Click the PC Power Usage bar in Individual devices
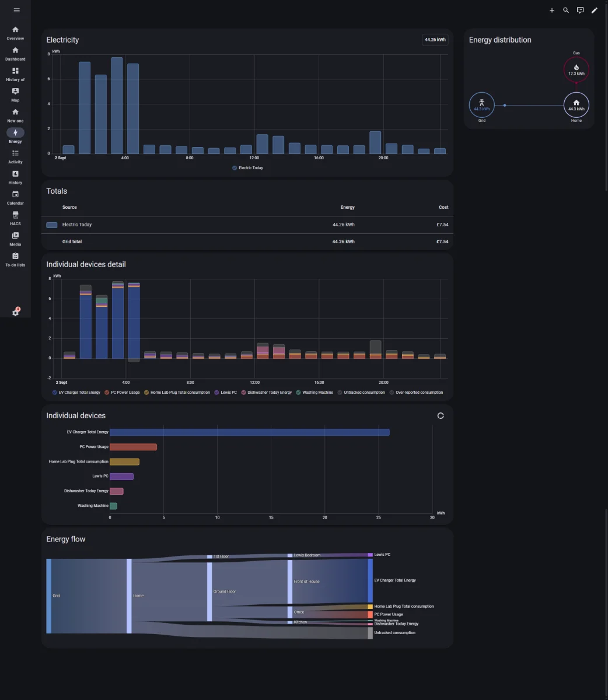The image size is (608, 700). [x=133, y=447]
